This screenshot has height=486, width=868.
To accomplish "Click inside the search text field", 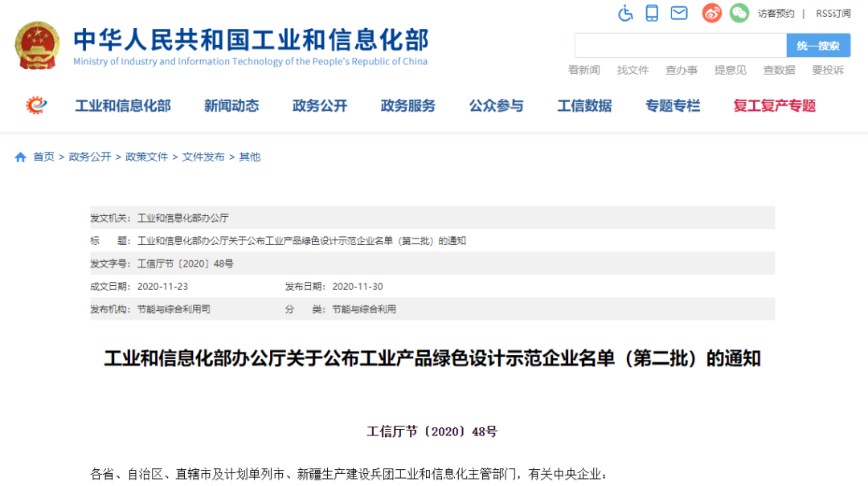I will tap(679, 46).
